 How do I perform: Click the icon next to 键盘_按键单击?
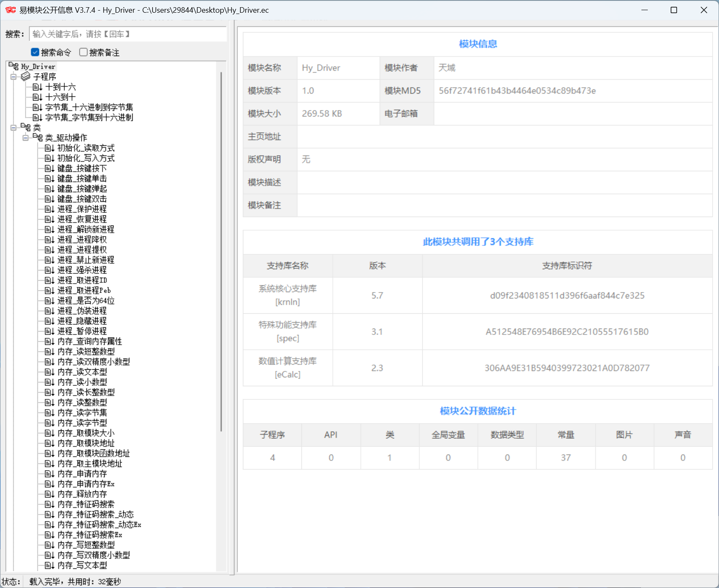(50, 178)
